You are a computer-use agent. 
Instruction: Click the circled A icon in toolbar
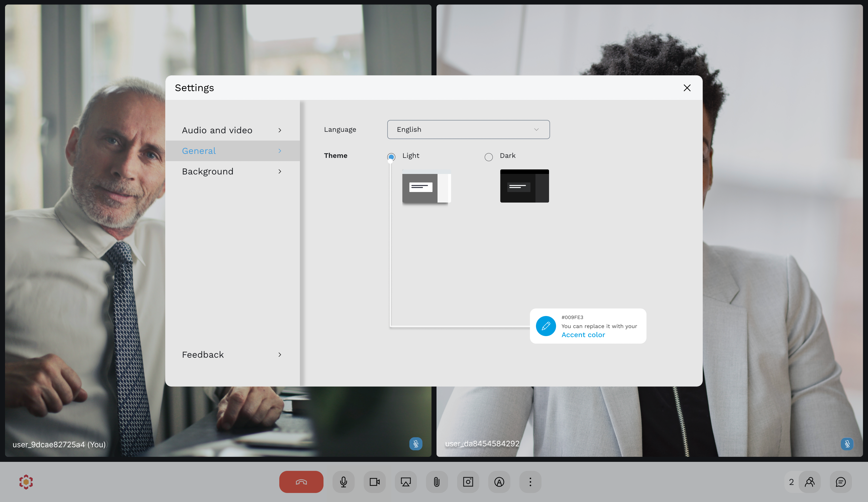click(499, 482)
